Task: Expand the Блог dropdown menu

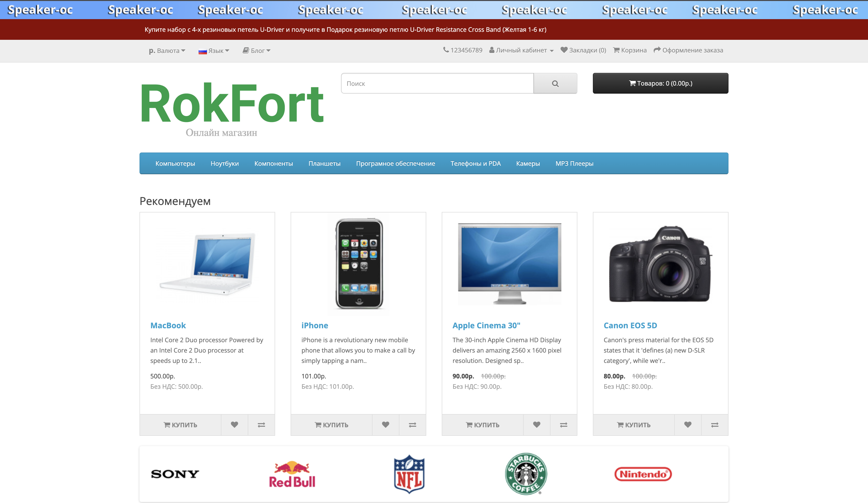Action: pos(257,51)
